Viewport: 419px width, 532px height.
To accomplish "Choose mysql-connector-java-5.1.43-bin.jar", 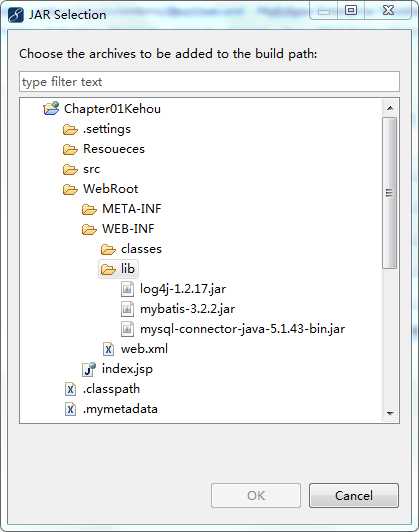I will pos(243,329).
